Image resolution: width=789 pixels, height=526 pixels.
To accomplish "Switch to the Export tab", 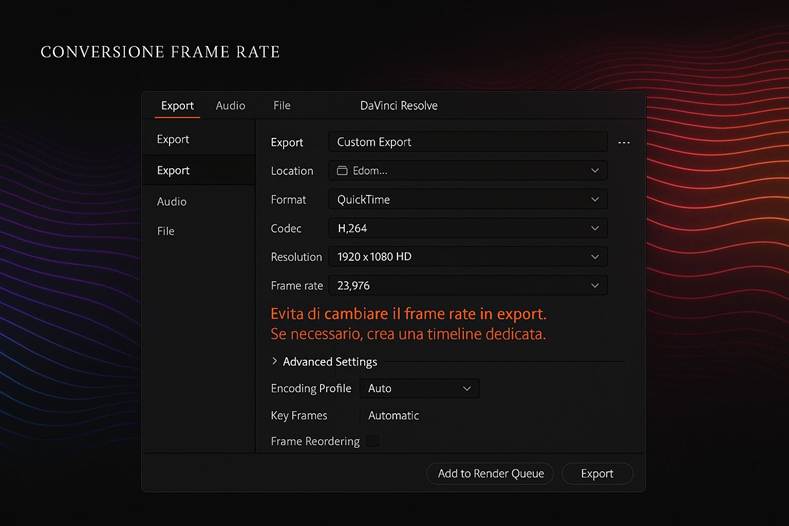I will click(177, 106).
